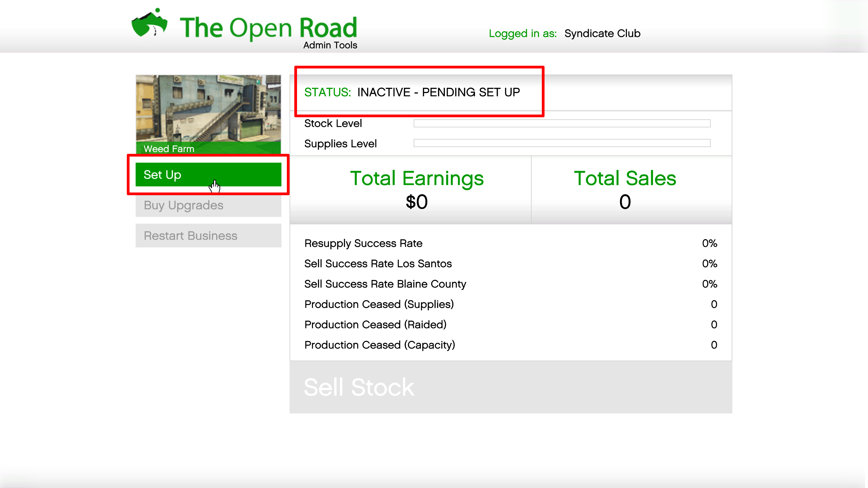Click the Admin Tools subtitle
This screenshot has height=488, width=868.
[x=330, y=45]
